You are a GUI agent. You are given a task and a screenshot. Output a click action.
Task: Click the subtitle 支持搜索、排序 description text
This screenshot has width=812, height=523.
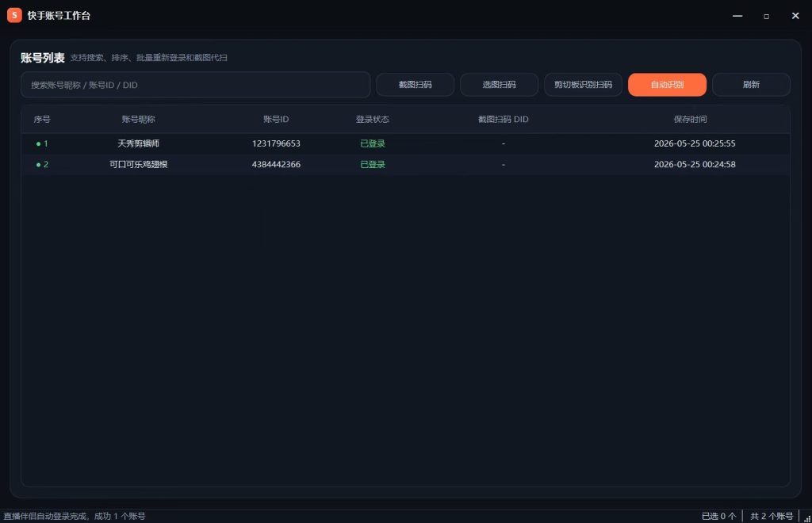(x=148, y=58)
